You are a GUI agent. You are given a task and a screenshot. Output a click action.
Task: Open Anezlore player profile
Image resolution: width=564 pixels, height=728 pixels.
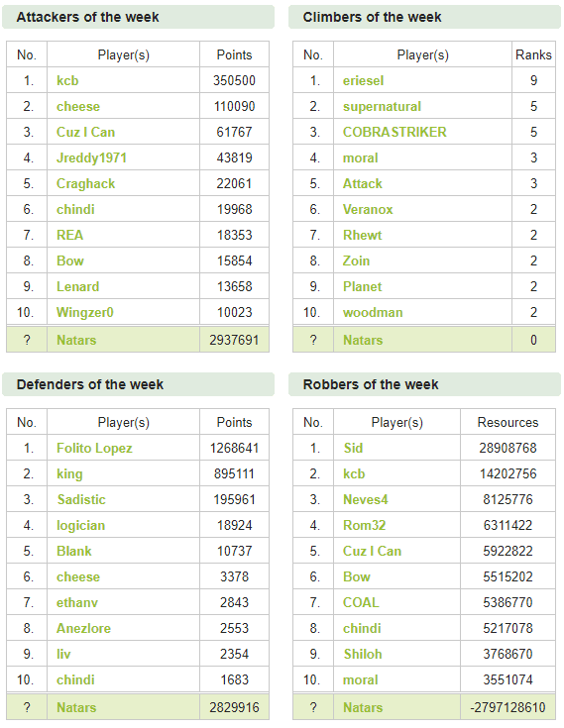pos(83,628)
